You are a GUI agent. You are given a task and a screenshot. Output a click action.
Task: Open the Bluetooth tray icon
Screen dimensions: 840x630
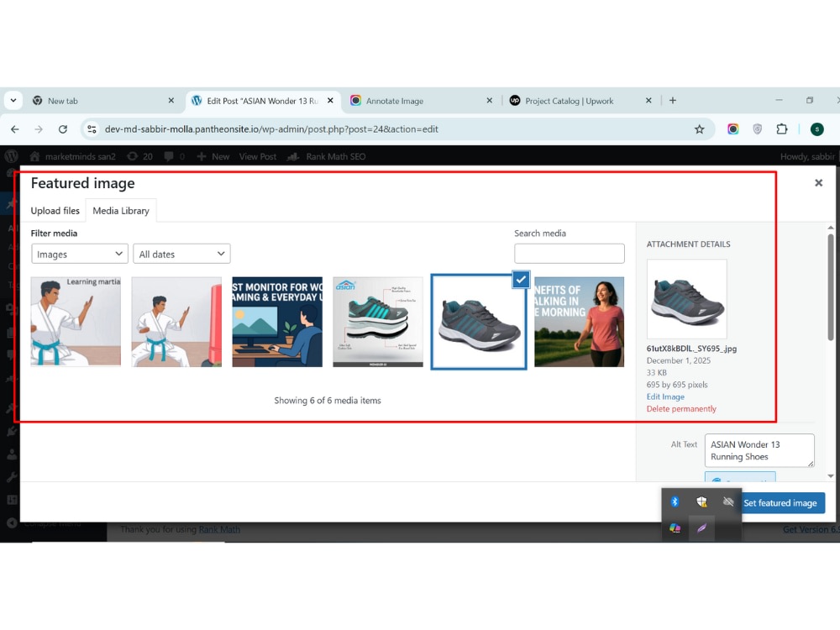[675, 501]
